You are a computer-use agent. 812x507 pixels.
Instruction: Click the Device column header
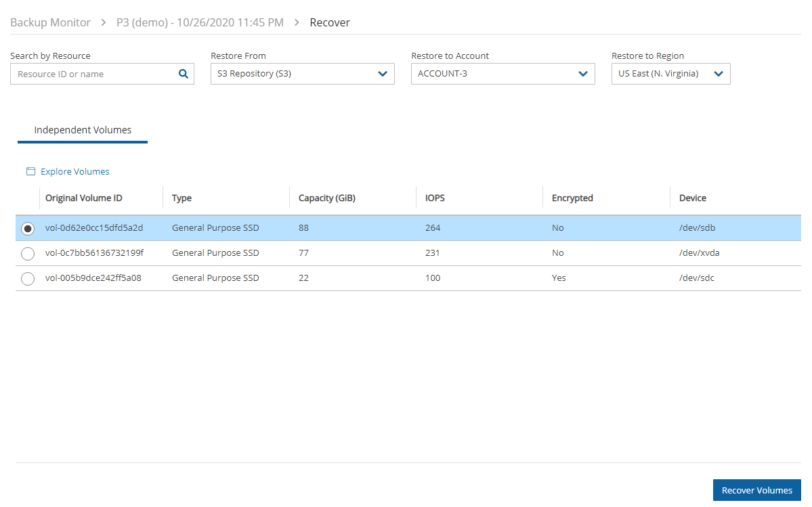pos(693,198)
